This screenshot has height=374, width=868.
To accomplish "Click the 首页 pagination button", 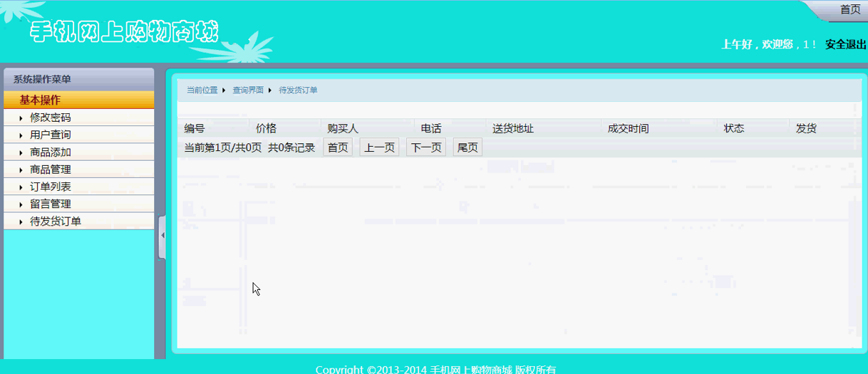I will coord(338,147).
